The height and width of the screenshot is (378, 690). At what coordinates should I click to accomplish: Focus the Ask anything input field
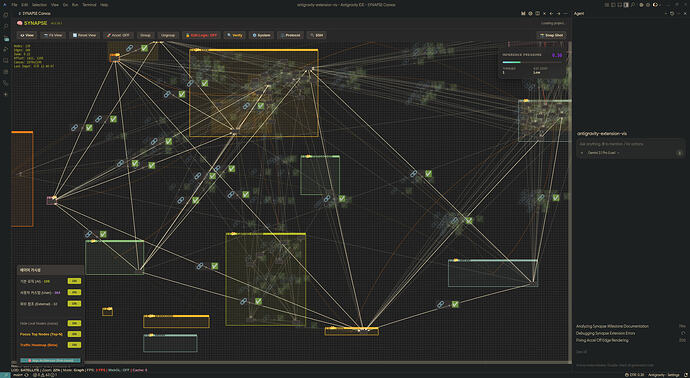click(629, 144)
